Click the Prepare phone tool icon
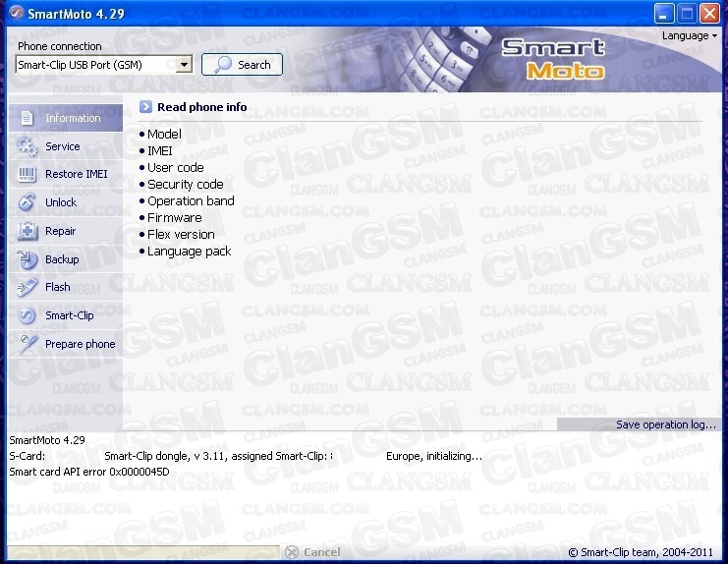The width and height of the screenshot is (728, 564). [x=28, y=344]
